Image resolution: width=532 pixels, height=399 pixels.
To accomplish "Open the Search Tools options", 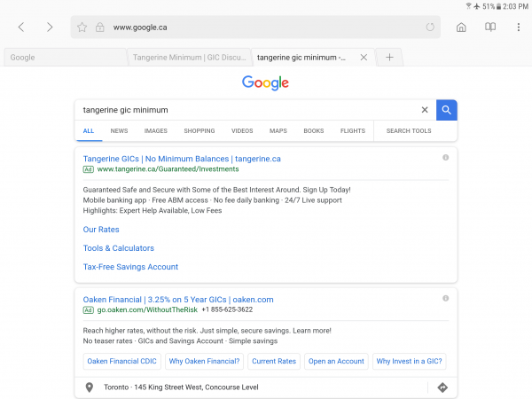I will click(x=408, y=131).
